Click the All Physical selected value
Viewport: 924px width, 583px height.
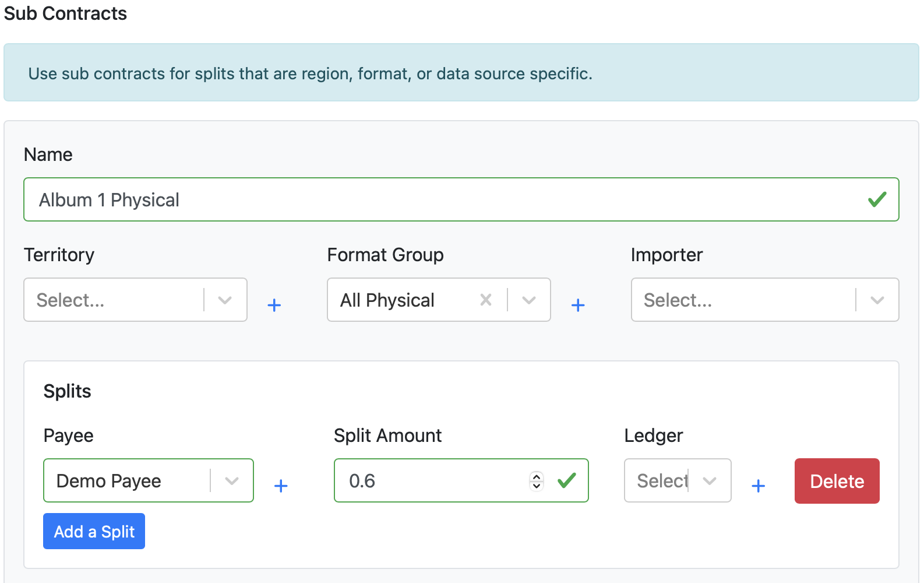point(387,300)
